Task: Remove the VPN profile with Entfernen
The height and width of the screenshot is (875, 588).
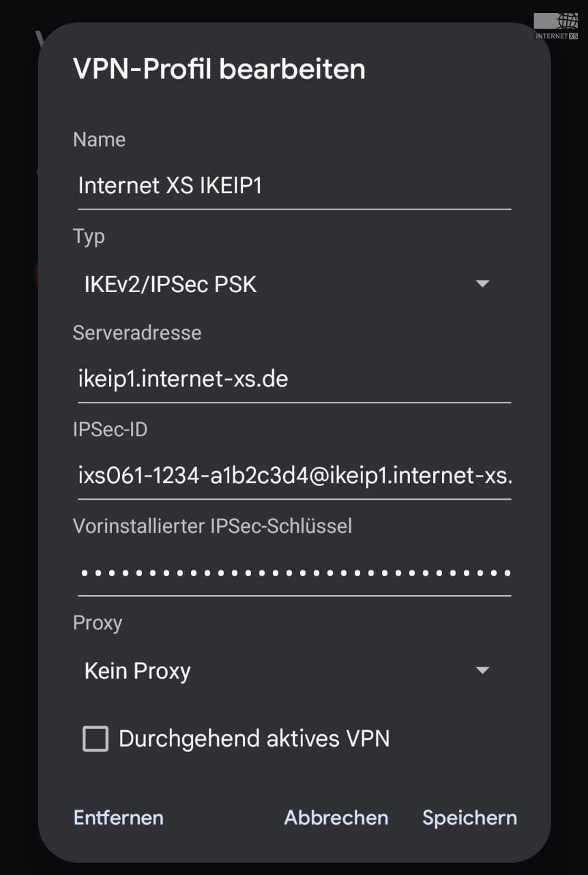Action: point(119,818)
